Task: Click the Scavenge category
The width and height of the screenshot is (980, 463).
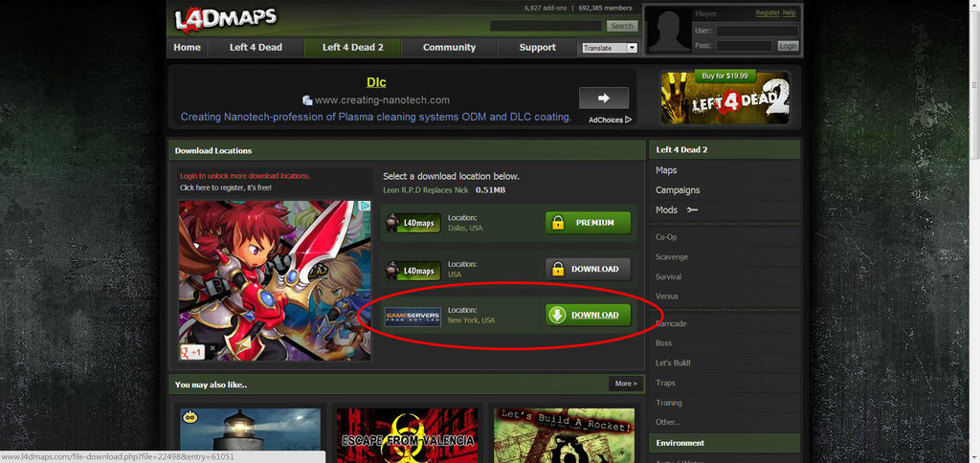Action: pos(672,257)
